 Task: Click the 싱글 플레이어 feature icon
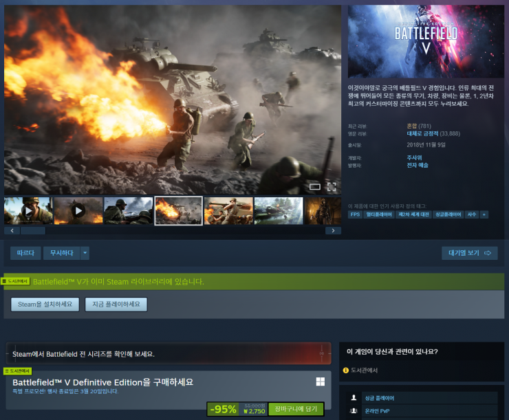coord(354,397)
